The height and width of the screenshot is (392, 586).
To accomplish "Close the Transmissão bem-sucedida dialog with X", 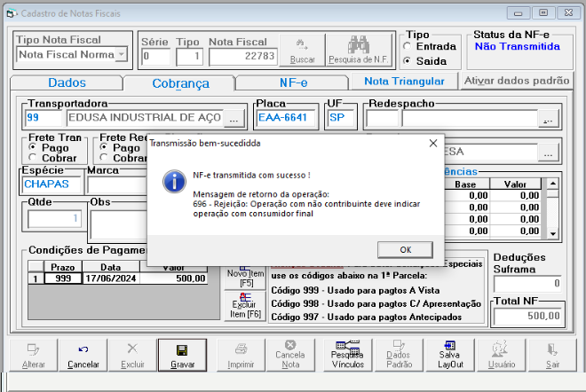I will click(x=433, y=143).
